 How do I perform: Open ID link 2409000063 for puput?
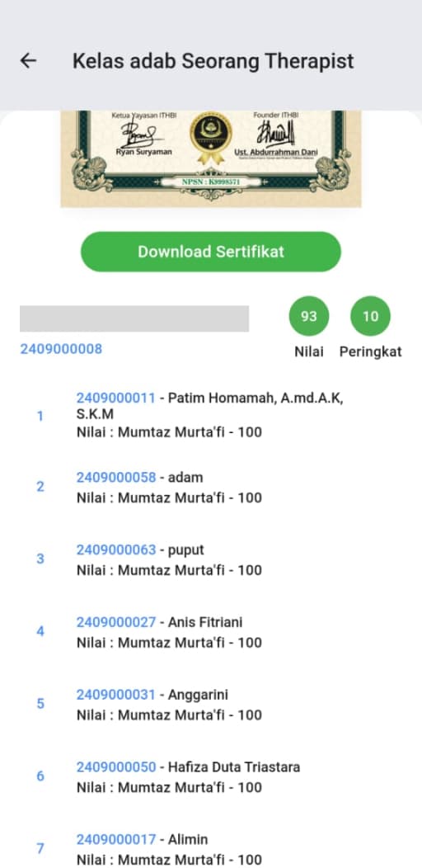[x=116, y=550]
